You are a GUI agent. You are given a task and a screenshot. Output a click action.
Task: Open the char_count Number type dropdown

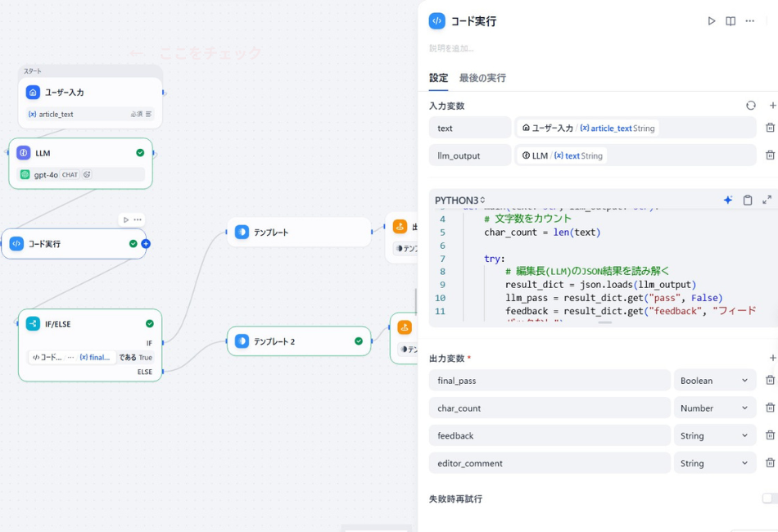pyautogui.click(x=715, y=408)
